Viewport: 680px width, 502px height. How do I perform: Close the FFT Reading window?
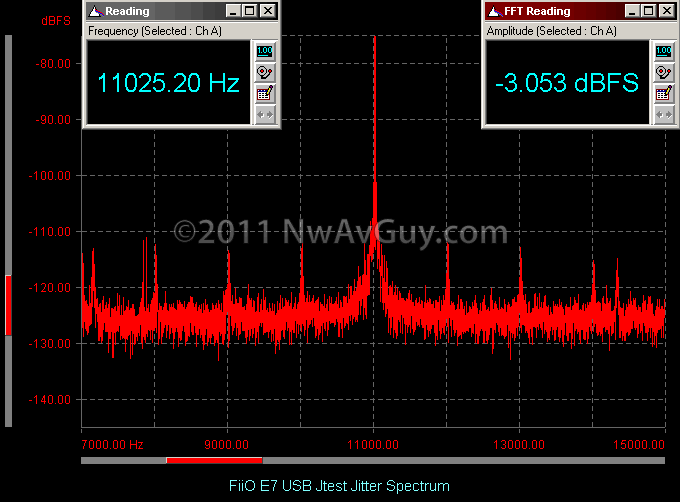(x=667, y=11)
